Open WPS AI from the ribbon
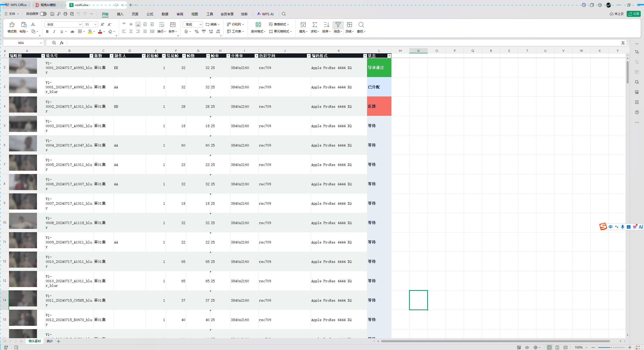644x350 pixels. click(x=265, y=14)
